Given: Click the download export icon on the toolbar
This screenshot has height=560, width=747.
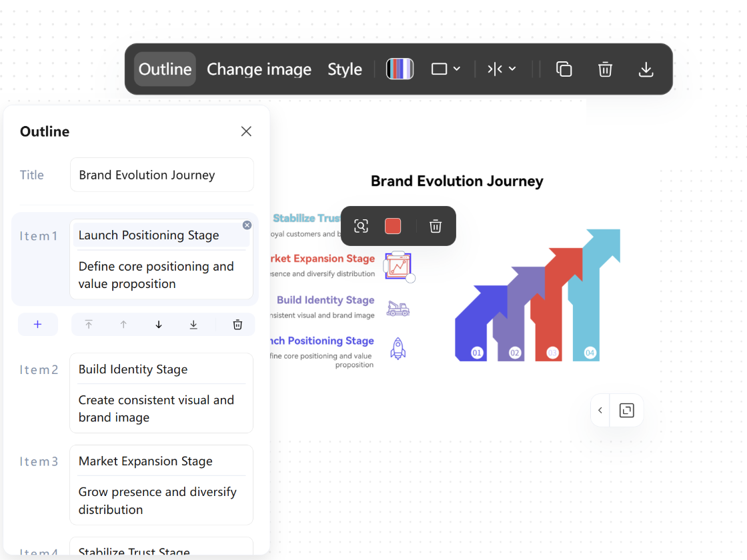Looking at the screenshot, I should coord(646,69).
